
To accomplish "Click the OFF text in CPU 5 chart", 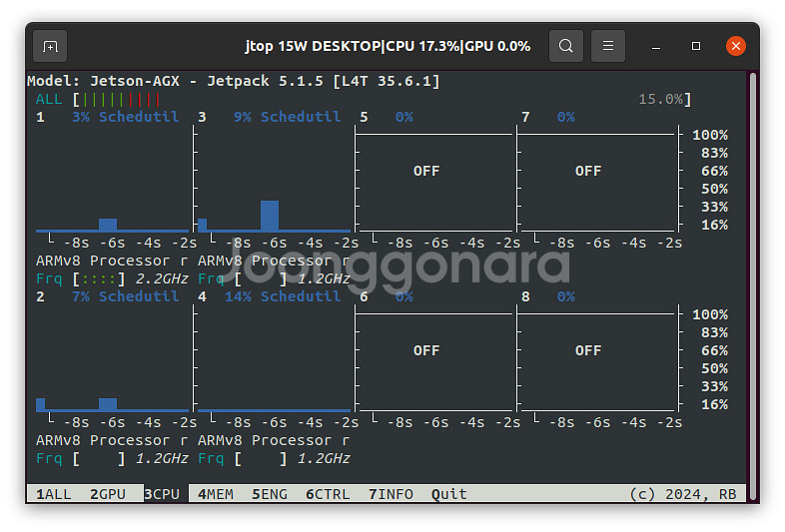I will point(426,171).
